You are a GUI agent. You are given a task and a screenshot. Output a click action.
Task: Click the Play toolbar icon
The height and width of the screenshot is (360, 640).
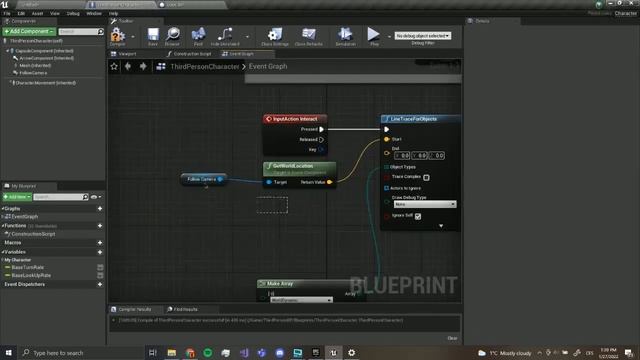(x=373, y=34)
